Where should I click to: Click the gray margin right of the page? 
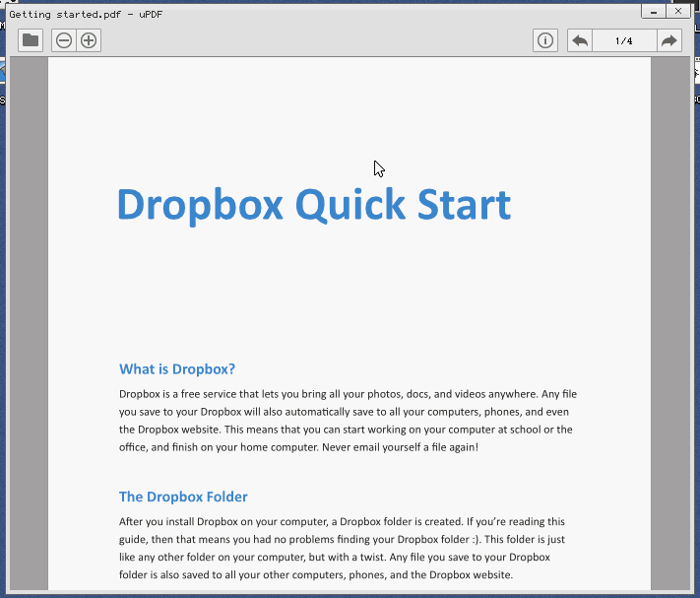(x=669, y=325)
